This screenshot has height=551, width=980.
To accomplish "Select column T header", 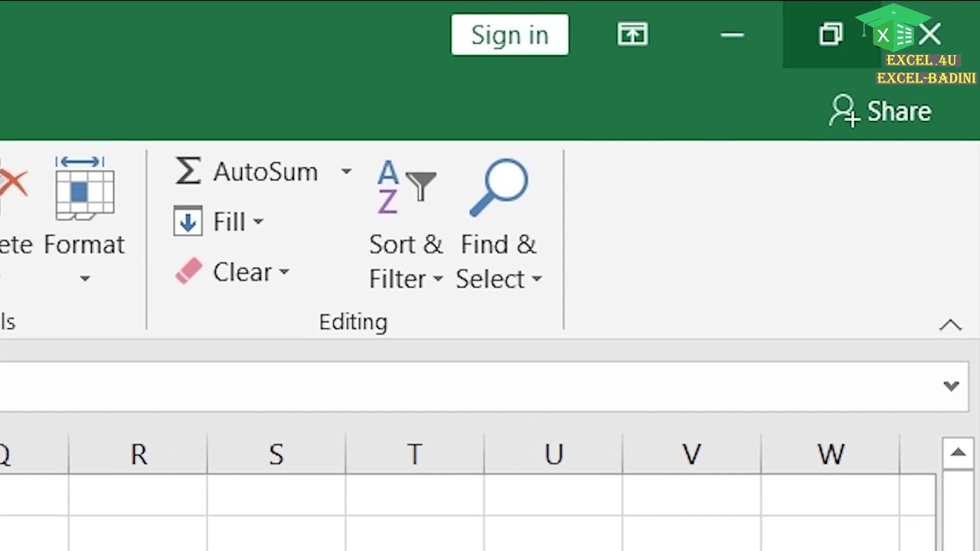I will click(x=415, y=455).
